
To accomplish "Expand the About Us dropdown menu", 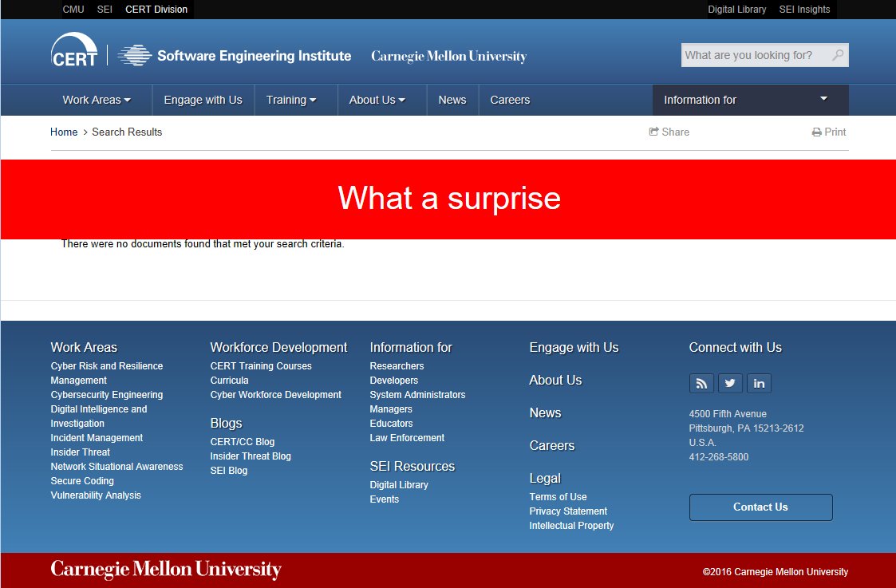I will click(x=377, y=100).
